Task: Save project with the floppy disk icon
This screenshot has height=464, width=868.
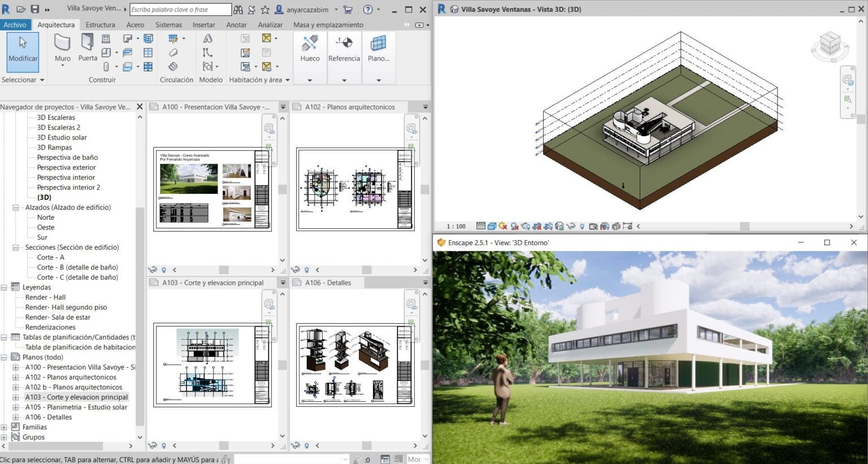Action: point(34,9)
